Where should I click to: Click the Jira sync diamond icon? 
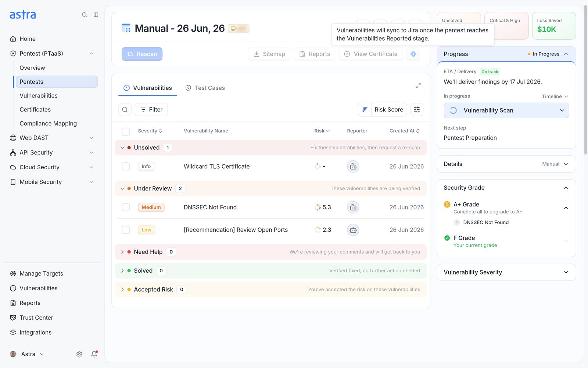click(x=413, y=54)
